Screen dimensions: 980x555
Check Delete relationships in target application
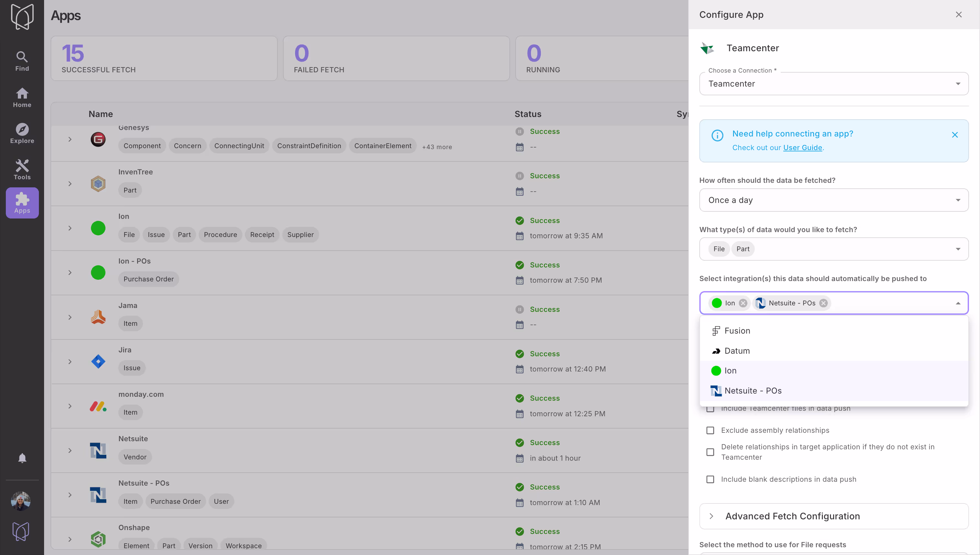tap(710, 452)
